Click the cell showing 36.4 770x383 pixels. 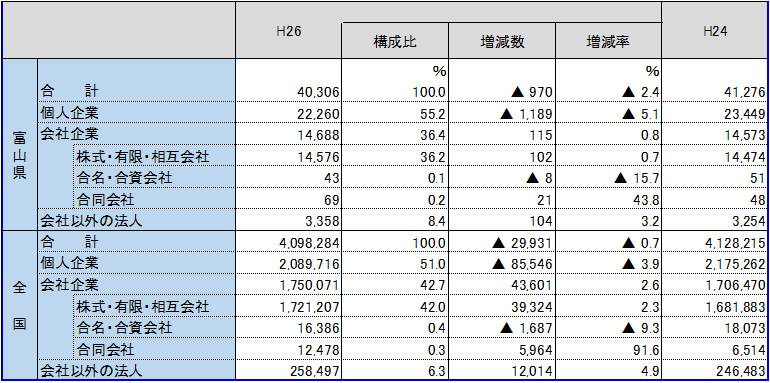point(395,135)
